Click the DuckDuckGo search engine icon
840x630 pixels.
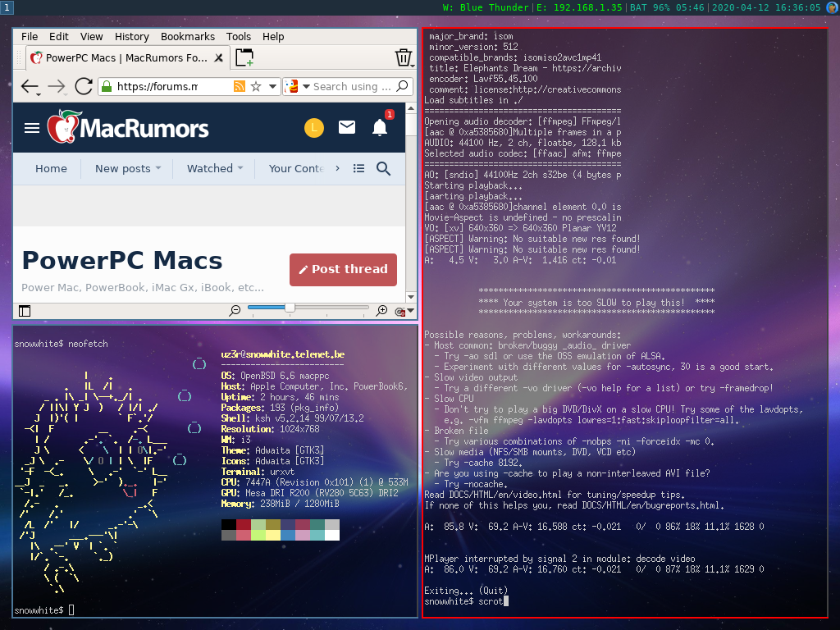(x=291, y=86)
